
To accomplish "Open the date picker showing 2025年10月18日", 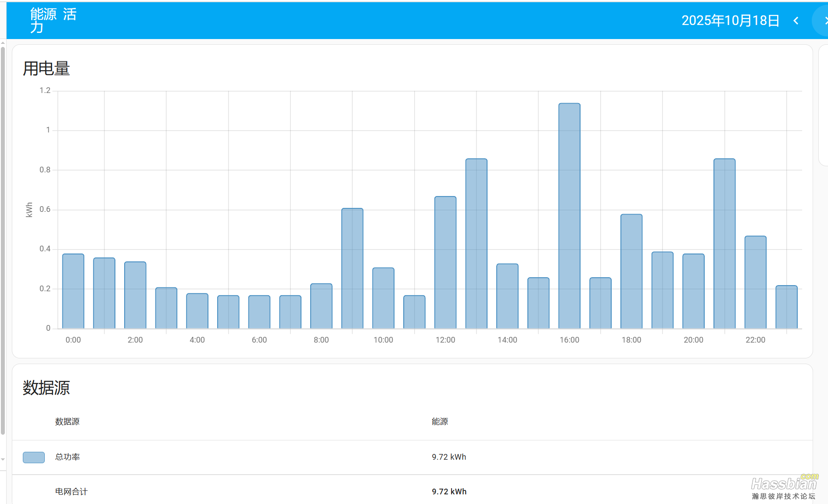I will [730, 21].
